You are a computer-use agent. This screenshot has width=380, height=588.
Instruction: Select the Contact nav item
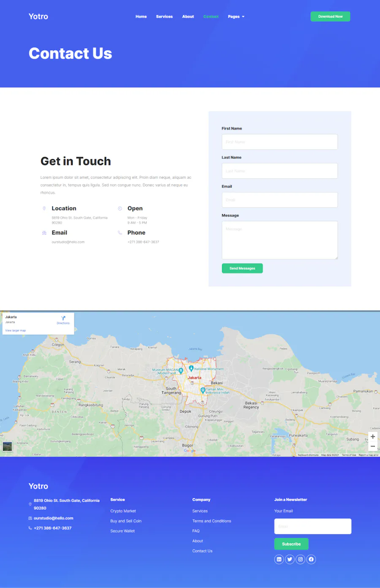pos(211,17)
